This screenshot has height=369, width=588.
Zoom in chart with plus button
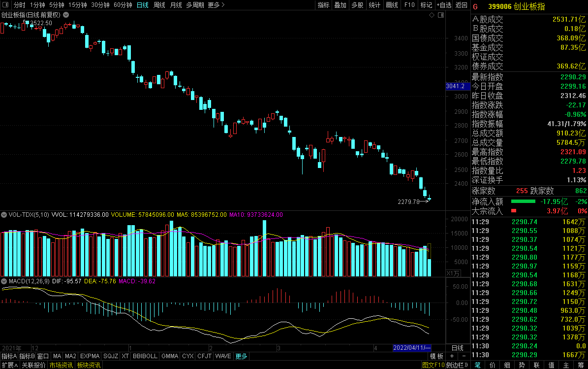[x=452, y=356]
